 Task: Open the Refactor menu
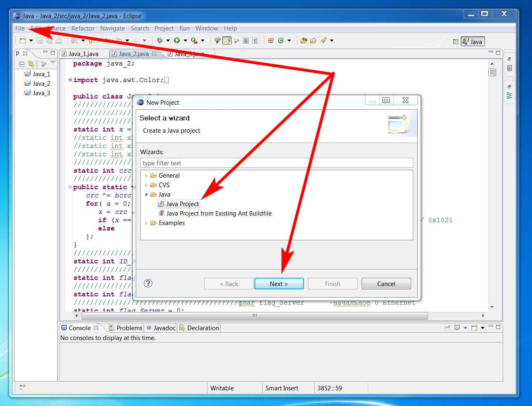(82, 28)
